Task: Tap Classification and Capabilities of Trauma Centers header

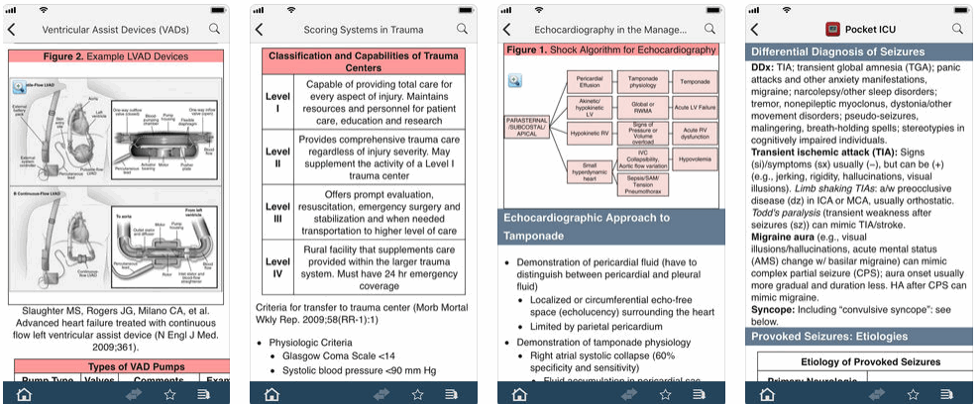Action: coord(364,61)
